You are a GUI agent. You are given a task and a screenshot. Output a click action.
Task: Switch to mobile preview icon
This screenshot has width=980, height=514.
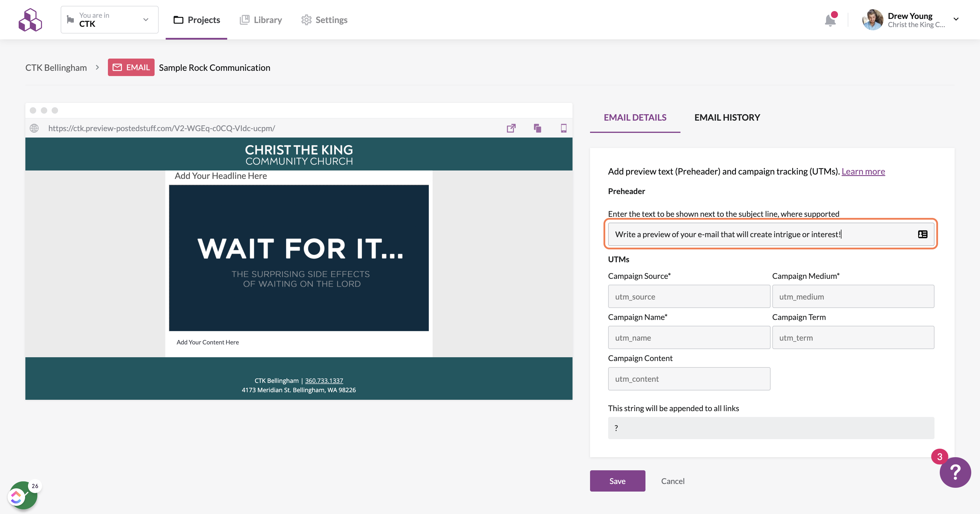(564, 128)
